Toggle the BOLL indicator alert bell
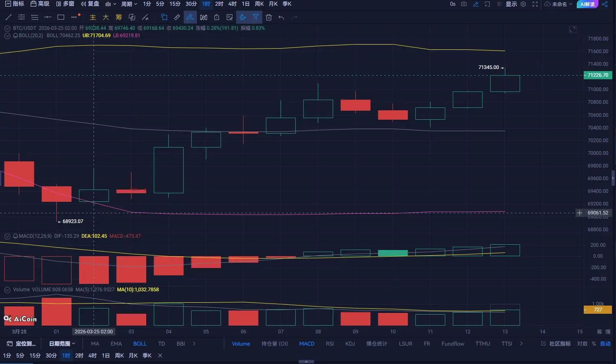Image resolution: width=616 pixels, height=364 pixels. (16, 36)
